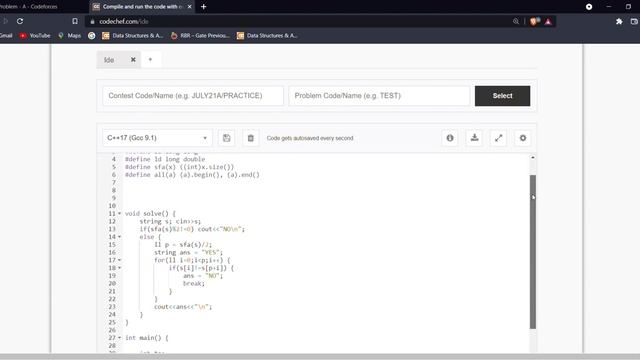Screen dimensions: 640x360
Task: Open editor settings gear icon
Action: [x=523, y=138]
